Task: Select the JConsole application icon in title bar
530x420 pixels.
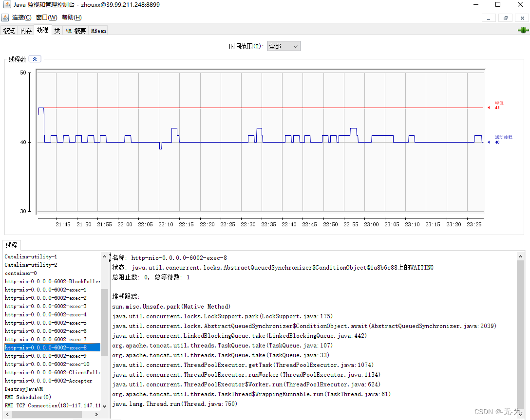Action: (x=6, y=4)
